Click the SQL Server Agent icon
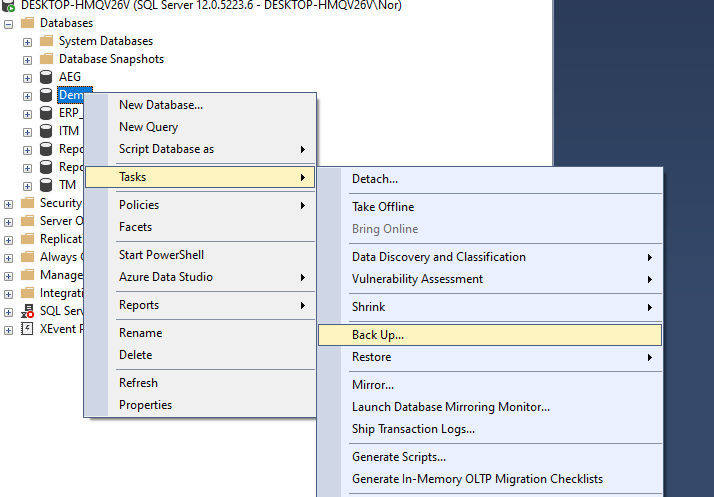This screenshot has height=497, width=714. click(27, 311)
